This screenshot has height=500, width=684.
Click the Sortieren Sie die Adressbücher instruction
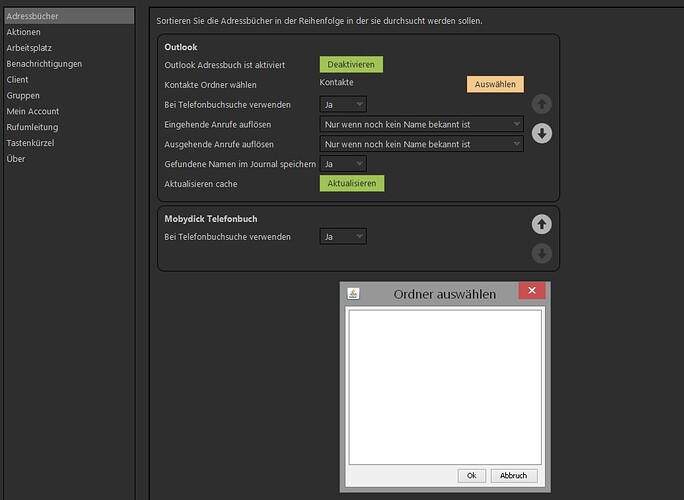[x=319, y=21]
